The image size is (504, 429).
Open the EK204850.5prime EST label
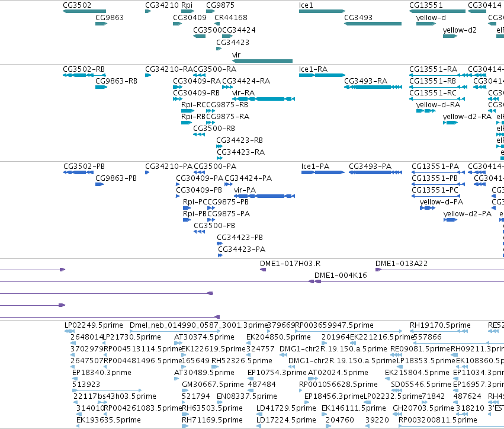click(278, 337)
